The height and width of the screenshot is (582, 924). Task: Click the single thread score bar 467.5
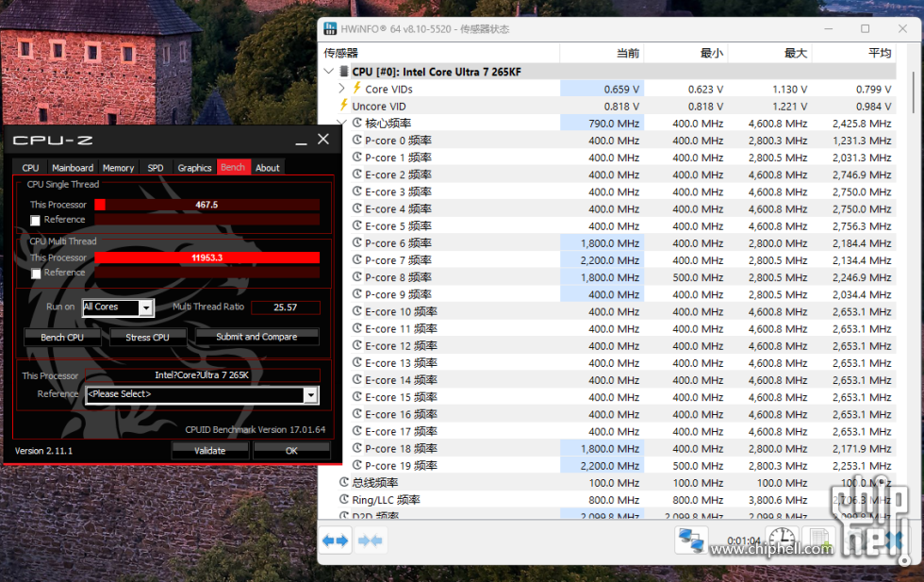point(206,205)
